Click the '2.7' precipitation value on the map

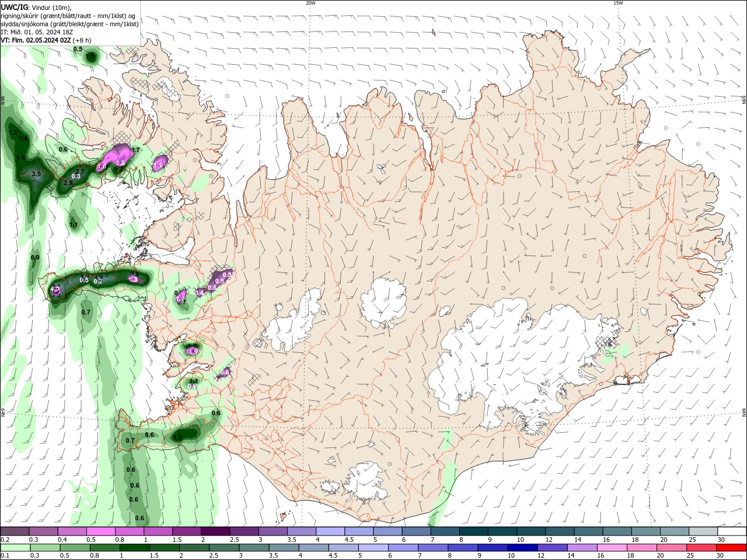tap(81, 171)
